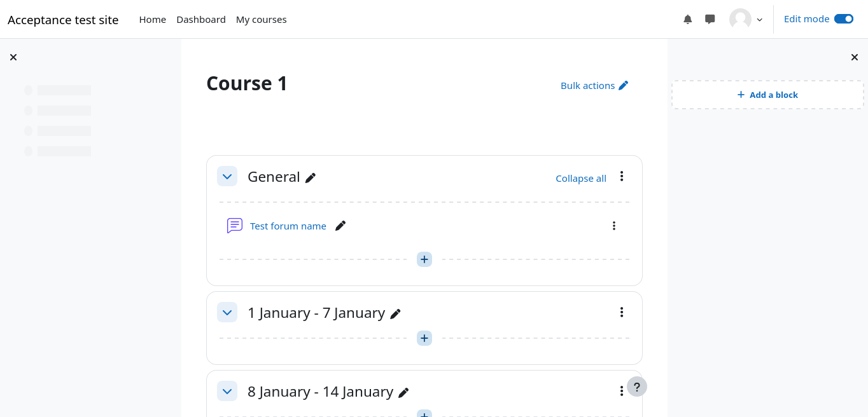Add an activity in General section

(x=424, y=259)
